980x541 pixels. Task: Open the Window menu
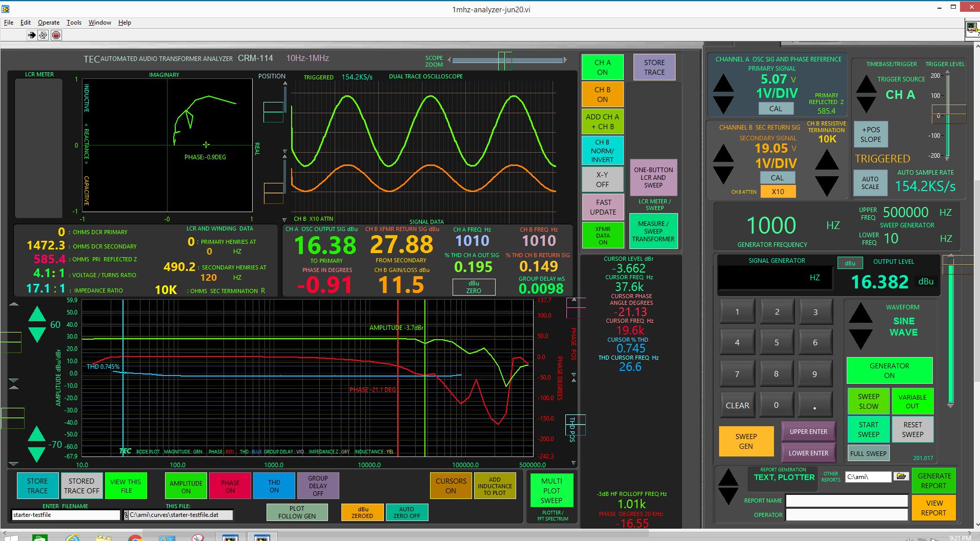pos(99,23)
